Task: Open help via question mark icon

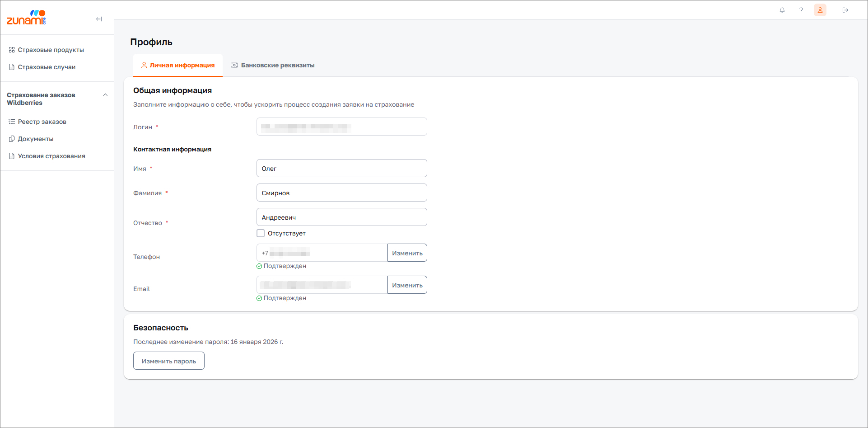Action: pyautogui.click(x=801, y=10)
